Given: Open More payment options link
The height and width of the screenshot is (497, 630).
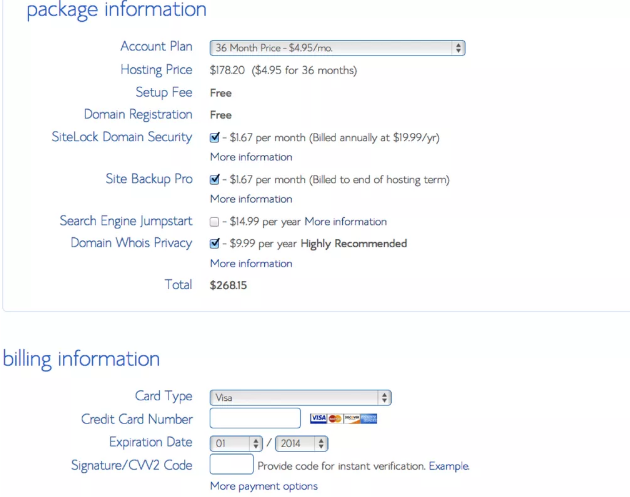Looking at the screenshot, I should 264,486.
